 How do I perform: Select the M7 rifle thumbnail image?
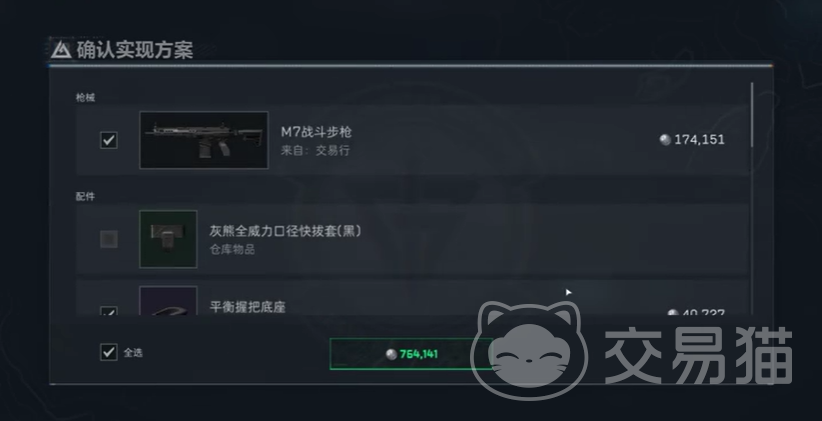tap(204, 140)
